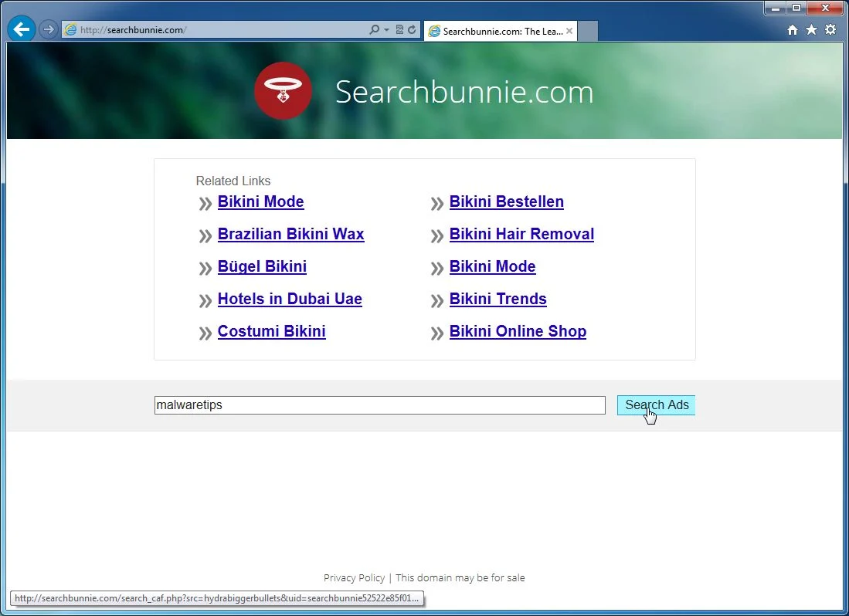Click the Refresh page icon
This screenshot has width=849, height=616.
(412, 30)
